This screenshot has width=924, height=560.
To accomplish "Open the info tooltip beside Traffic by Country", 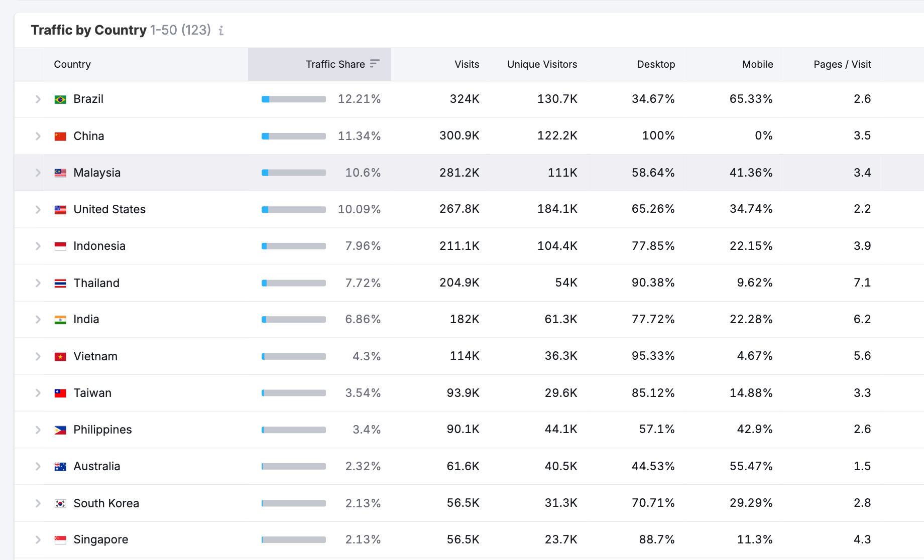I will (220, 31).
